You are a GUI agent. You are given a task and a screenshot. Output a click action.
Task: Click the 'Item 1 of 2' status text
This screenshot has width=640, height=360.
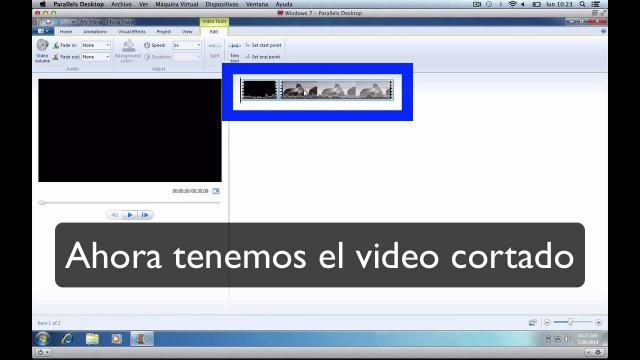point(49,323)
